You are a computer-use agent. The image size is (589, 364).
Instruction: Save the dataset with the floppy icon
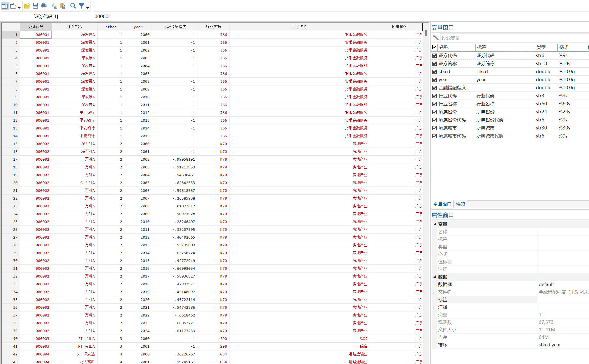tap(35, 6)
